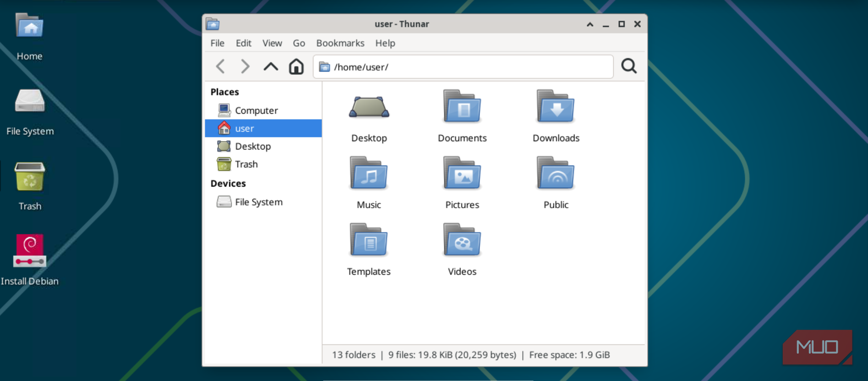868x381 pixels.
Task: Open the Templates folder
Action: (369, 250)
